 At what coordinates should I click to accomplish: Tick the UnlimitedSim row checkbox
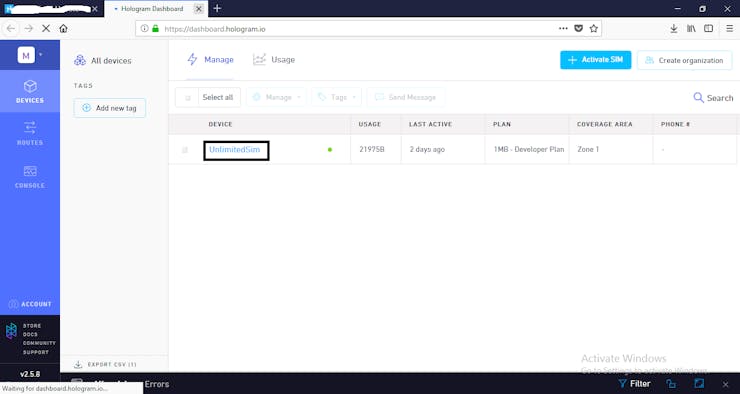pos(185,150)
